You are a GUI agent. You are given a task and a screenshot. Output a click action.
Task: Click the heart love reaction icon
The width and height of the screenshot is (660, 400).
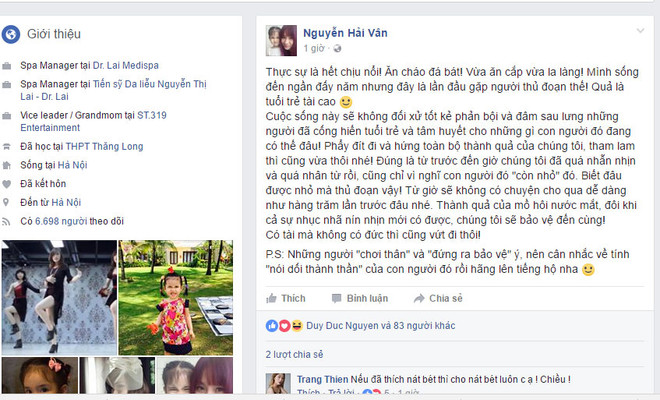point(285,325)
